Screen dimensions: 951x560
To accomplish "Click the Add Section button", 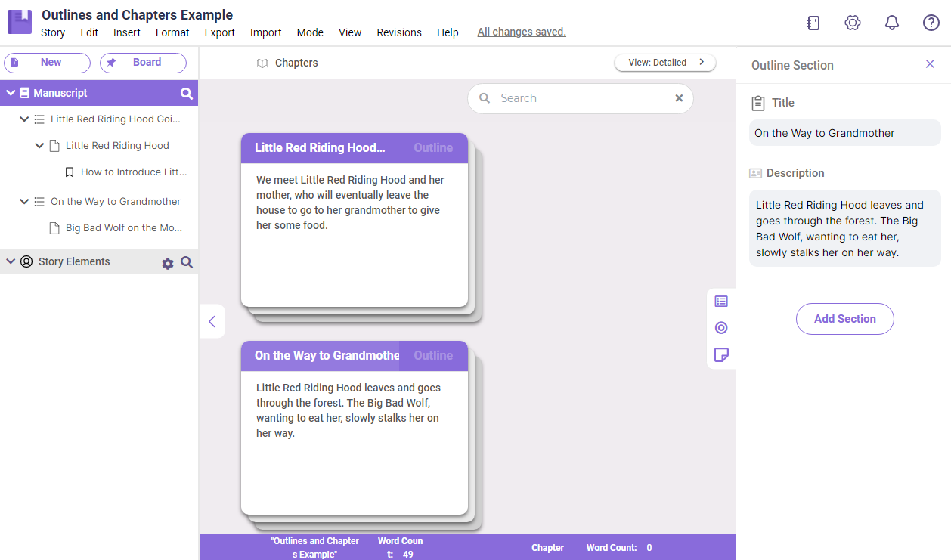I will tap(844, 319).
